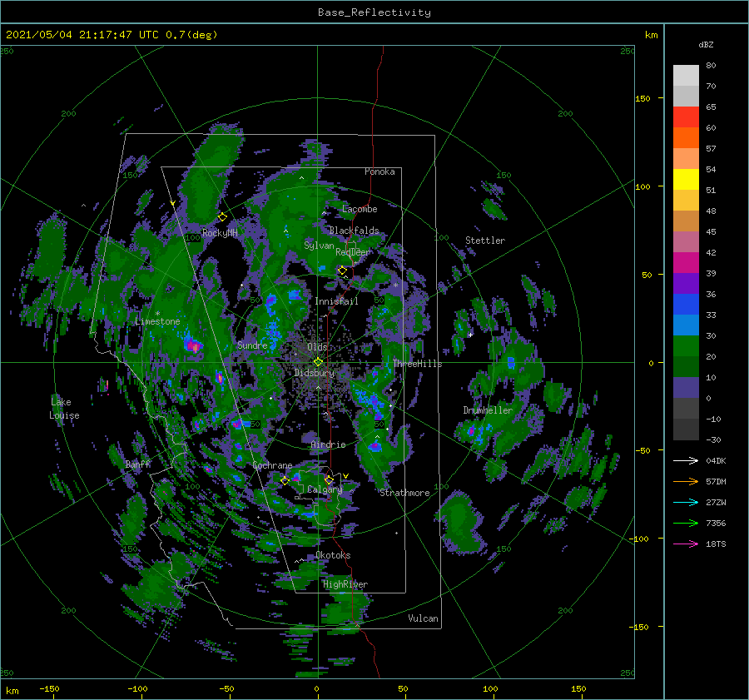Click the Innisfail city label
This screenshot has width=749, height=700.
click(336, 301)
